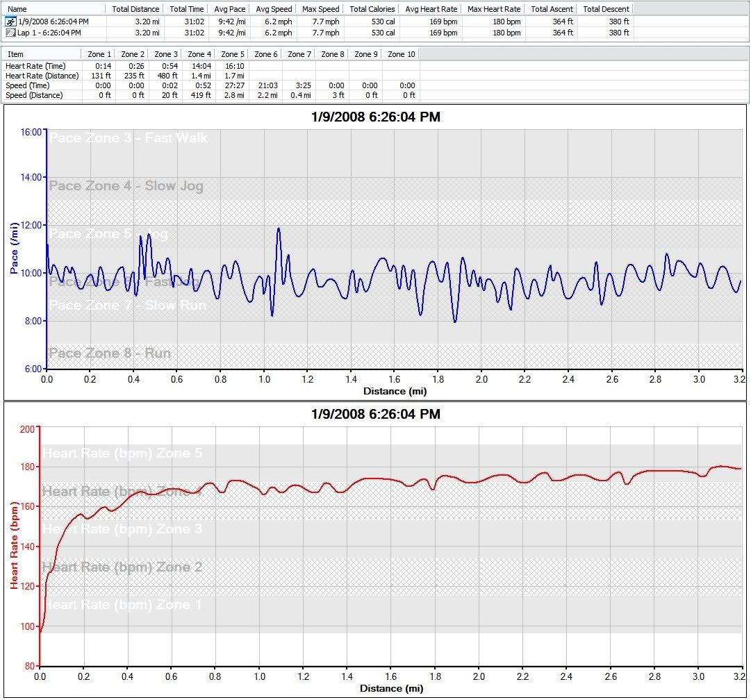
Task: Click the Pace (/mi) axis label
Action: coord(14,248)
